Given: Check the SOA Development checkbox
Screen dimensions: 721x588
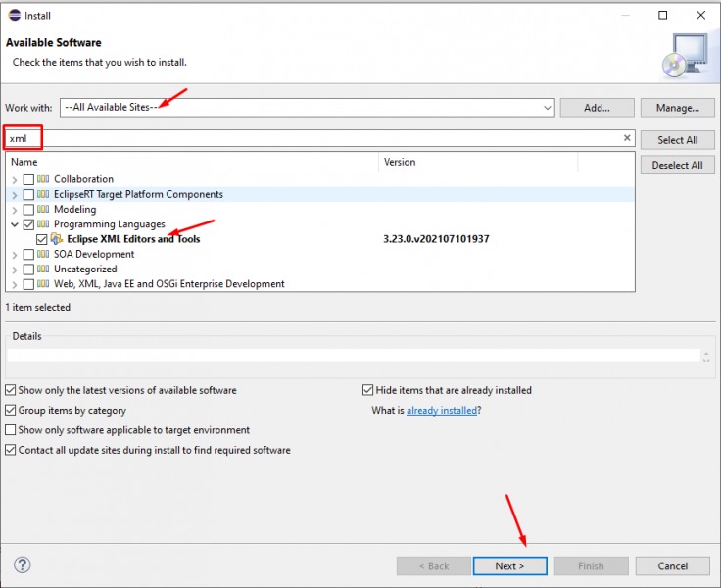Looking at the screenshot, I should [x=28, y=255].
